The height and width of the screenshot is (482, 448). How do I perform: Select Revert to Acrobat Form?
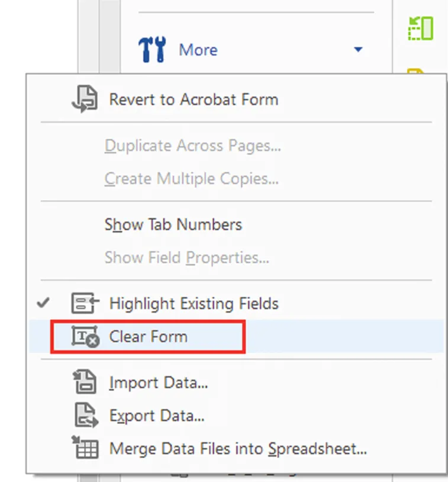194,99
